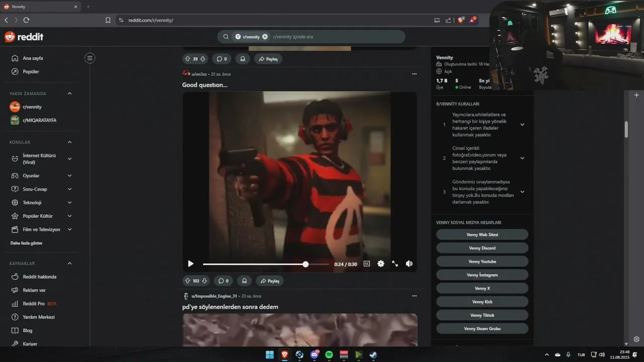Open options menu for Good question post
644x362 pixels.
(414, 74)
